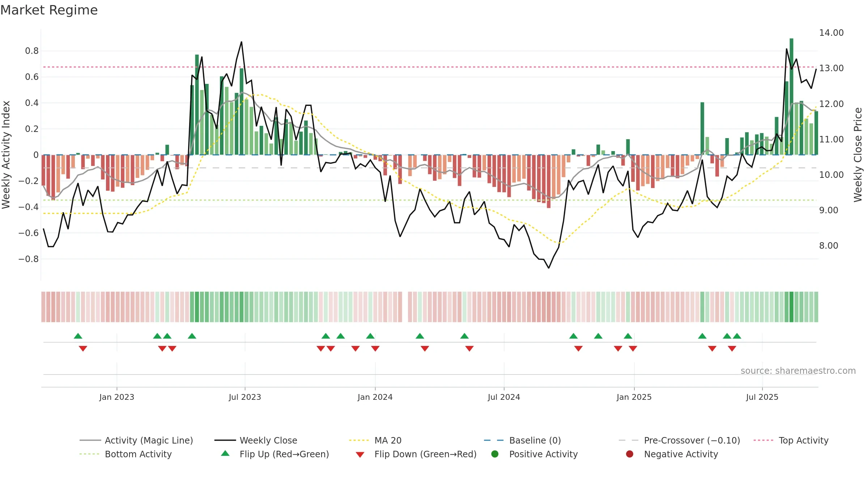This screenshot has width=868, height=488.
Task: Click the green Positive Activity legend dot
Action: tap(495, 454)
